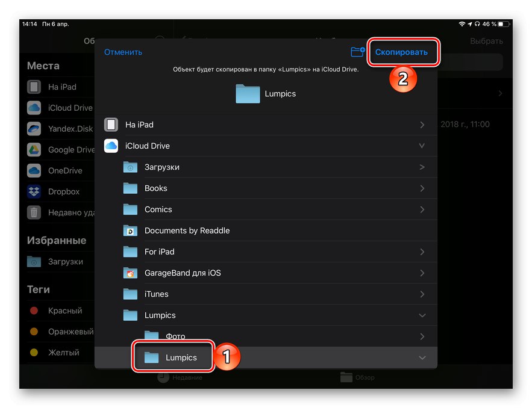
Task: Open the Books folder icon
Action: (130, 188)
